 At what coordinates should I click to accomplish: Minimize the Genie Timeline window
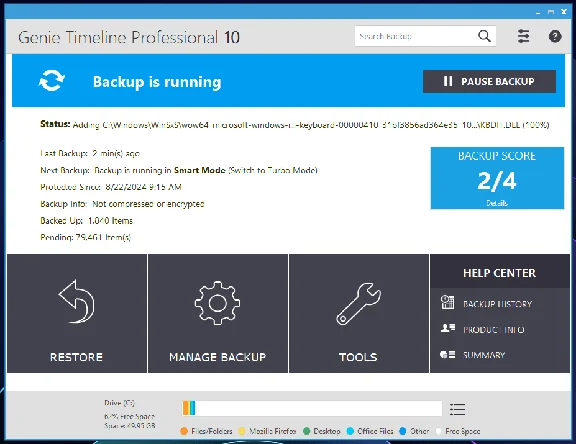click(x=538, y=12)
